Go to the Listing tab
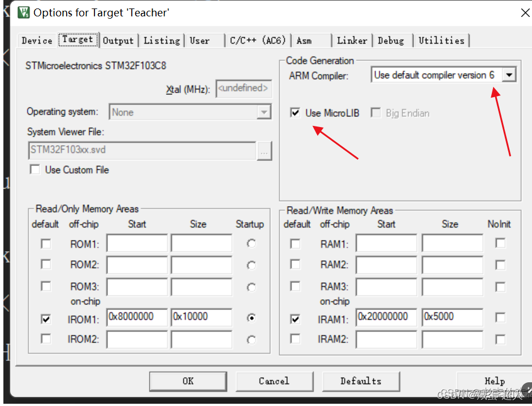532x406 pixels. click(162, 41)
